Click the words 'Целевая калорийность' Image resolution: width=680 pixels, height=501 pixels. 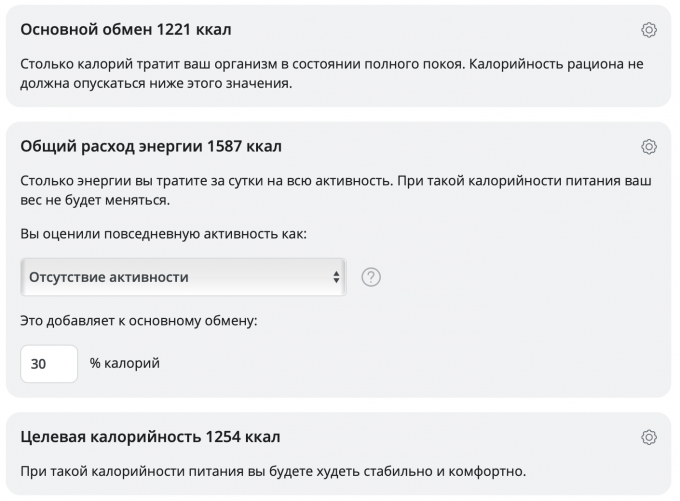110,437
